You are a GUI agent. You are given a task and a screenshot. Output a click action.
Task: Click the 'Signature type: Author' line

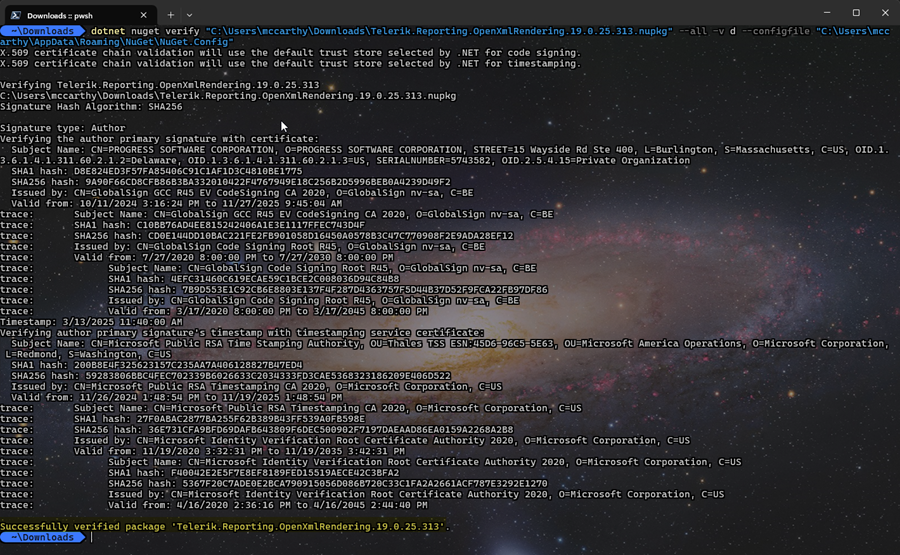(x=63, y=128)
